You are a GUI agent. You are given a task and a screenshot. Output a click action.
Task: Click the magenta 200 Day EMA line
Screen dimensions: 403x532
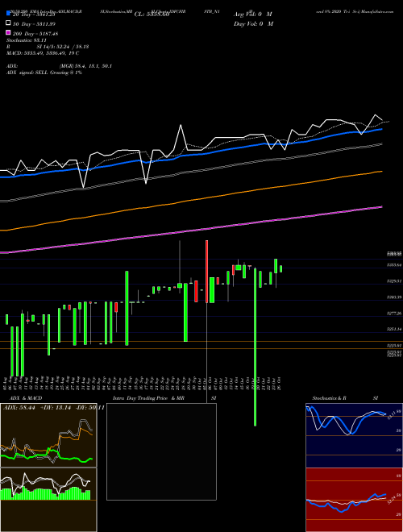191,231
